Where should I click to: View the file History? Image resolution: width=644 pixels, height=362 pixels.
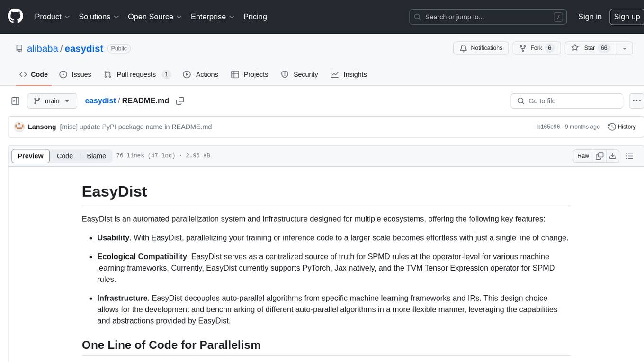tap(622, 127)
